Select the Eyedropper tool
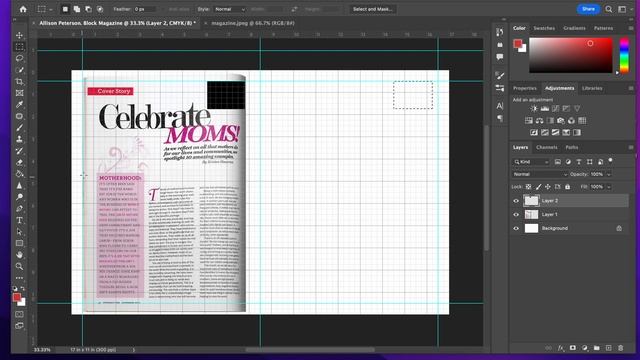640x360 pixels. click(x=19, y=104)
